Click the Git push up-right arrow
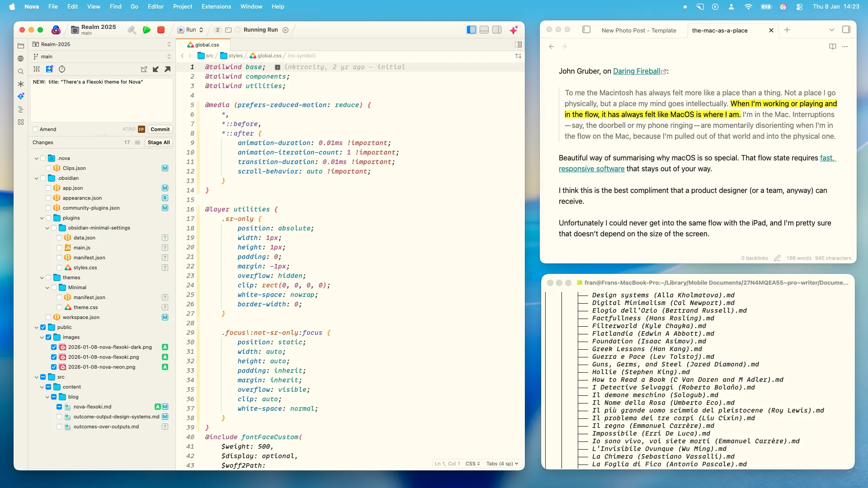The height and width of the screenshot is (488, 868). point(167,69)
